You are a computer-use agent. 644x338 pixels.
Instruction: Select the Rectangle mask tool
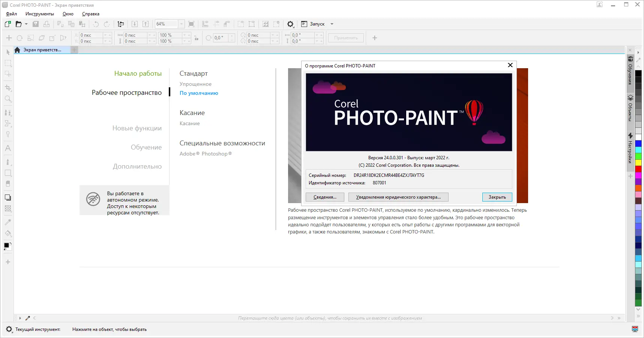coord(8,63)
